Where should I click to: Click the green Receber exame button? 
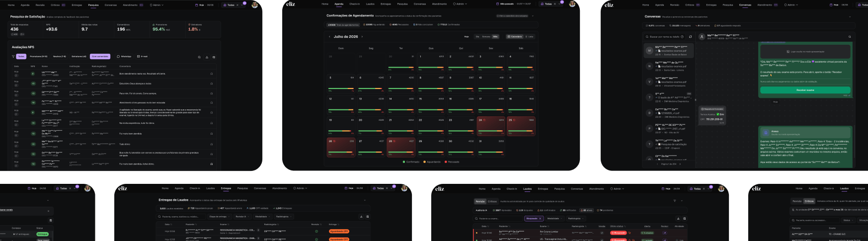coord(805,90)
